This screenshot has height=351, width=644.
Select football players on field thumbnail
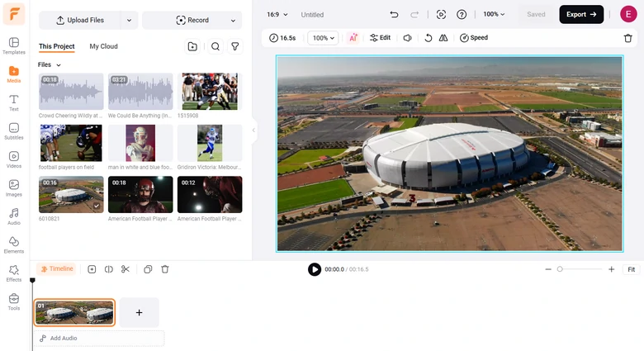[71, 143]
